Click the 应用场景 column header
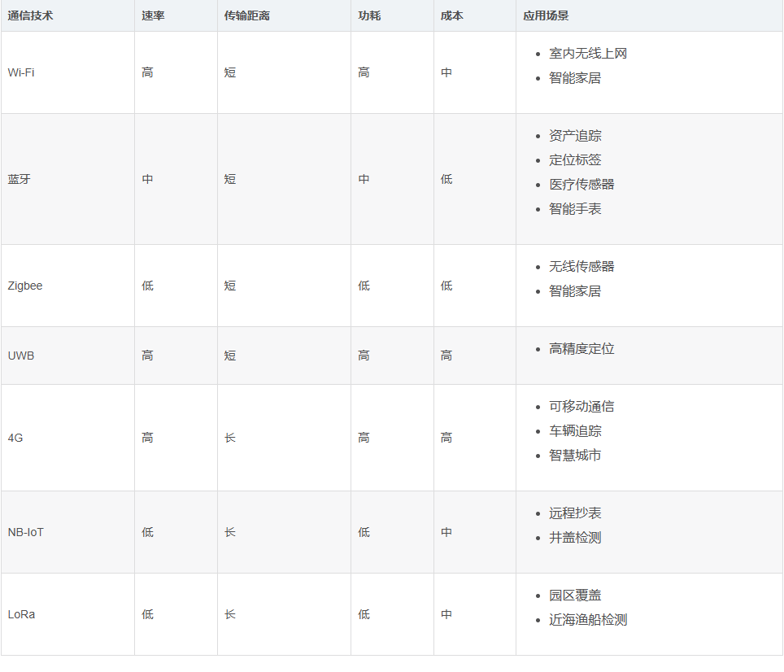784x672 pixels. [546, 15]
